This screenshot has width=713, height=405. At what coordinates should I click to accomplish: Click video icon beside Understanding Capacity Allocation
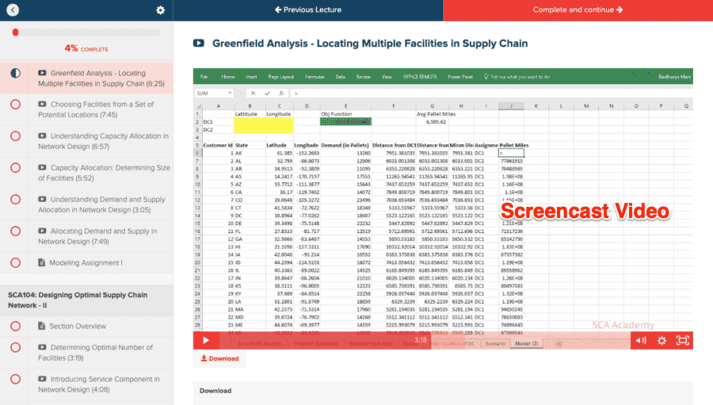click(42, 135)
